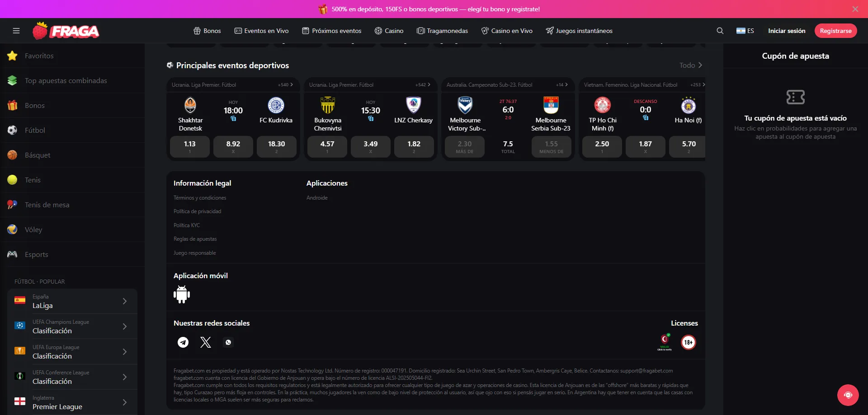
Task: Expand the LaLiga league row
Action: 72,301
